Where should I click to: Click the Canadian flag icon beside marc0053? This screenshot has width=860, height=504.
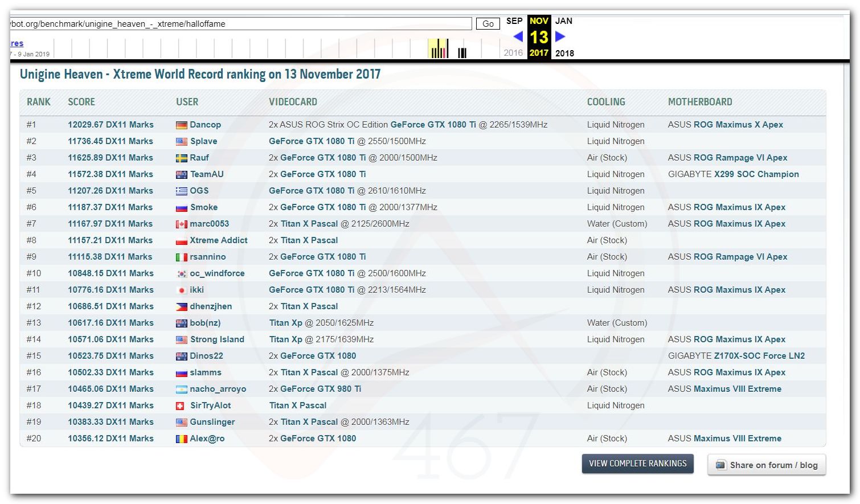pos(181,224)
